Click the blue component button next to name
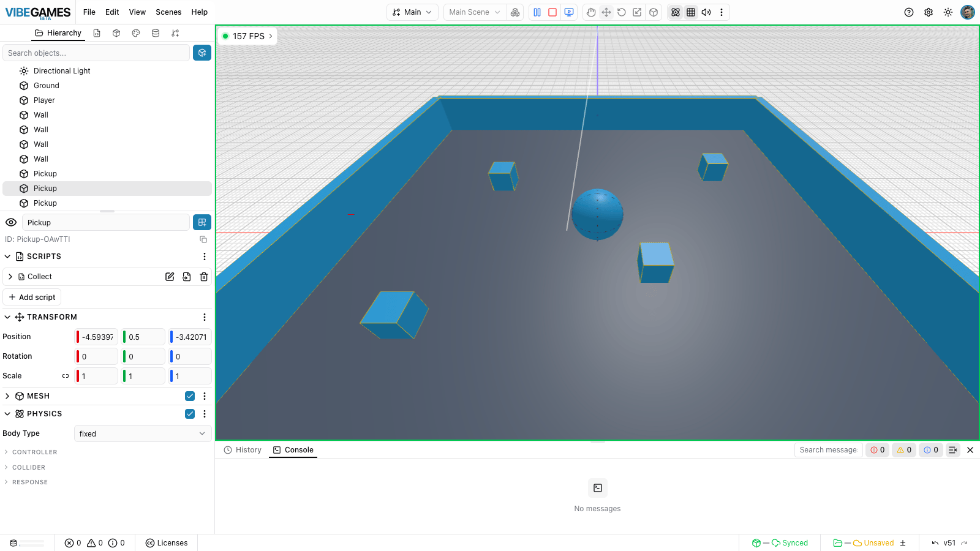The width and height of the screenshot is (980, 551). tap(202, 222)
